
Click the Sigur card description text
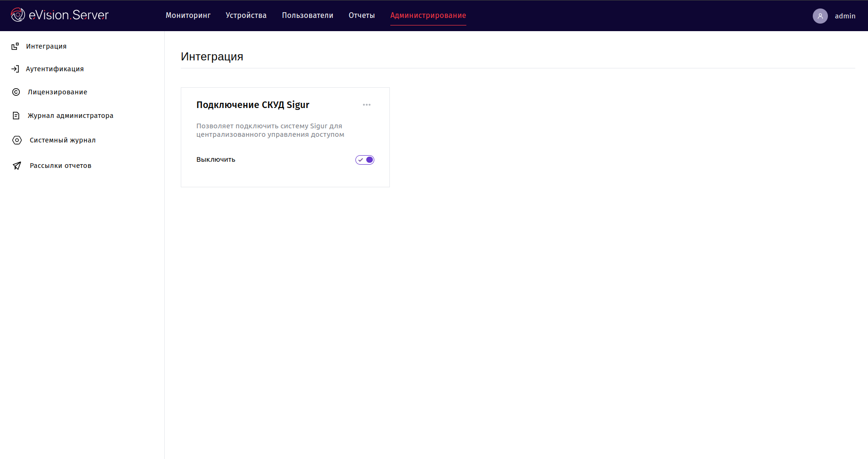tap(270, 130)
